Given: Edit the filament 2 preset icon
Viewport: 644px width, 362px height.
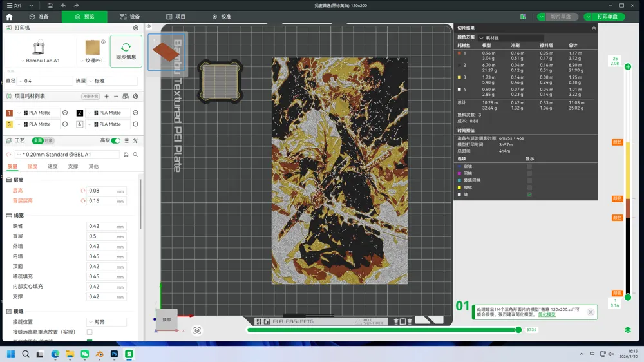Looking at the screenshot, I should (x=135, y=113).
